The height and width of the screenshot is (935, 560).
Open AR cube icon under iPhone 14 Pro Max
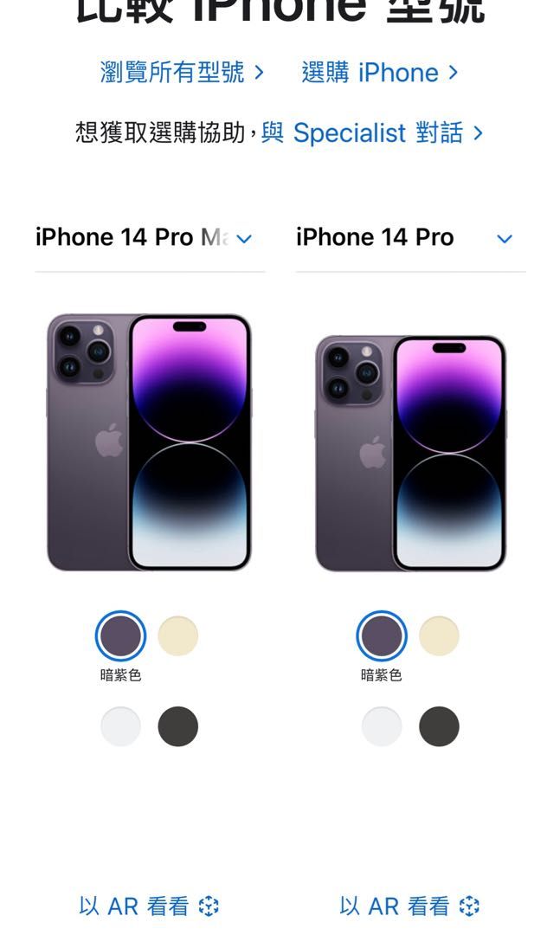tap(209, 906)
